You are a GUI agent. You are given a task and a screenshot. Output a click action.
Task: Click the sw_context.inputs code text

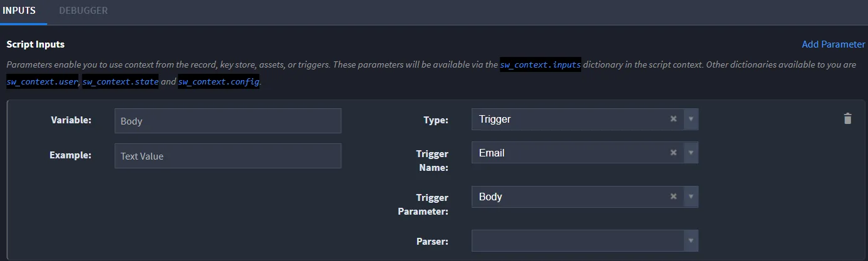coord(540,65)
